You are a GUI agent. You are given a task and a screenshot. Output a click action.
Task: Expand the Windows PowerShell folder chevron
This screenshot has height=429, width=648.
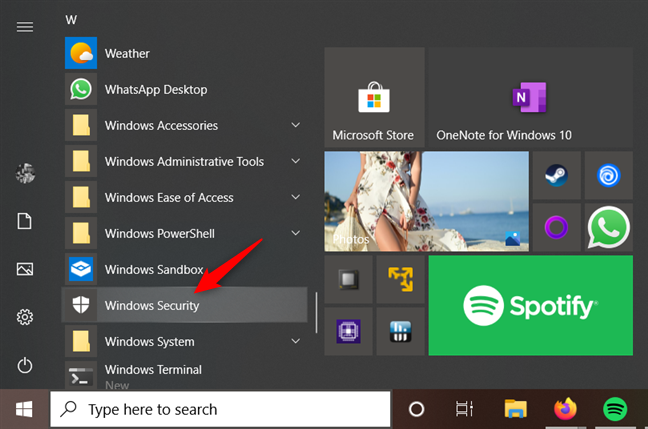click(295, 233)
